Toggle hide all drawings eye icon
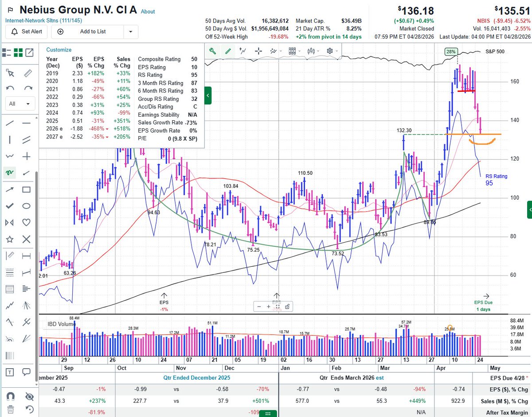 [29, 396]
